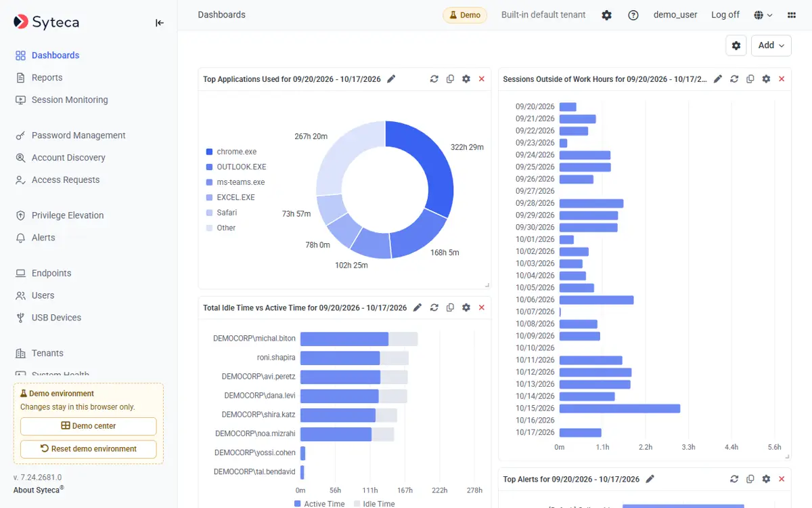Click the Demo badge in header

465,15
